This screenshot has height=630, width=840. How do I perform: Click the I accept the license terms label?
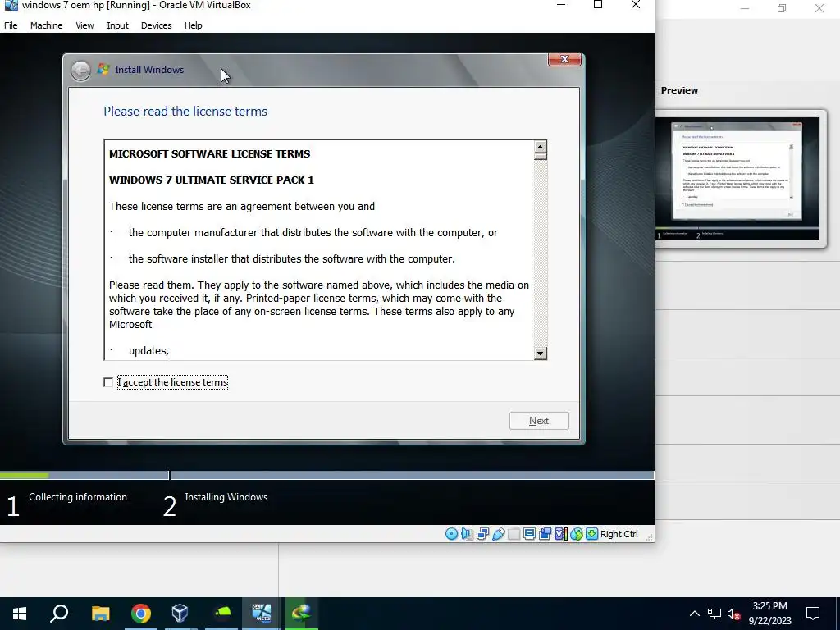(x=172, y=382)
